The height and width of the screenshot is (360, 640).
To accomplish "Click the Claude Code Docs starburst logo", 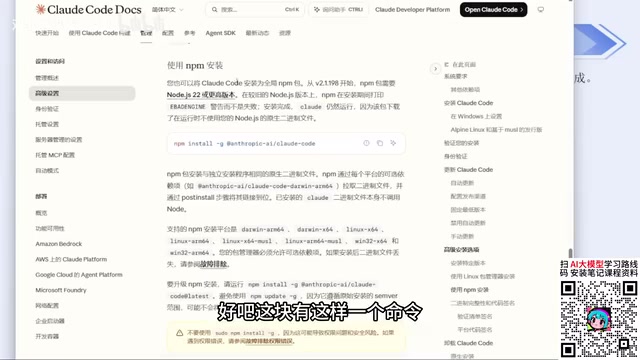I will (x=40, y=9).
